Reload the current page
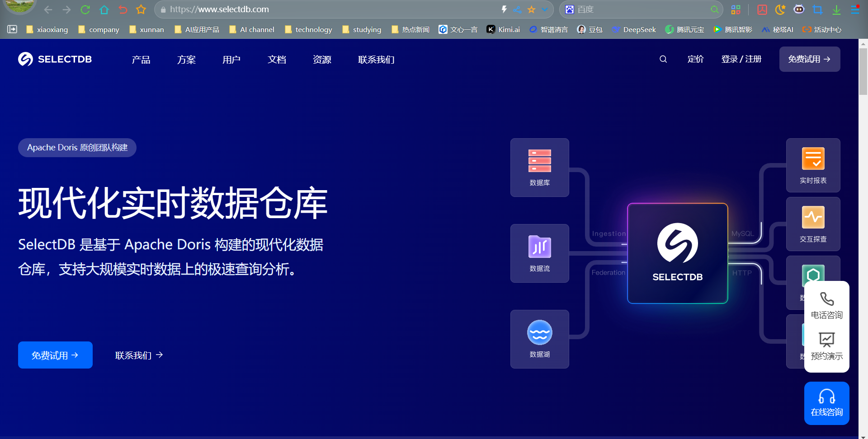Viewport: 868px width, 439px height. (85, 9)
